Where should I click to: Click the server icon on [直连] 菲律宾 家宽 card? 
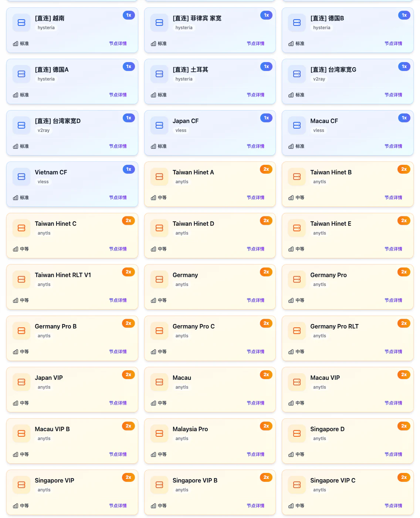159,23
